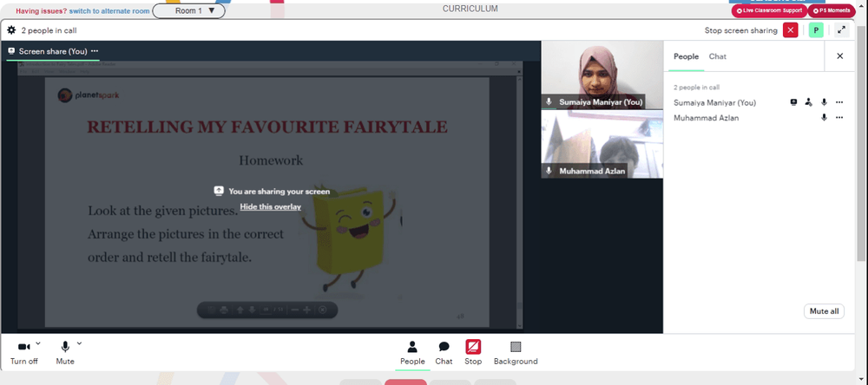Screen dimensions: 868x385
Task: Select the People tab in the side panel
Action: point(686,56)
